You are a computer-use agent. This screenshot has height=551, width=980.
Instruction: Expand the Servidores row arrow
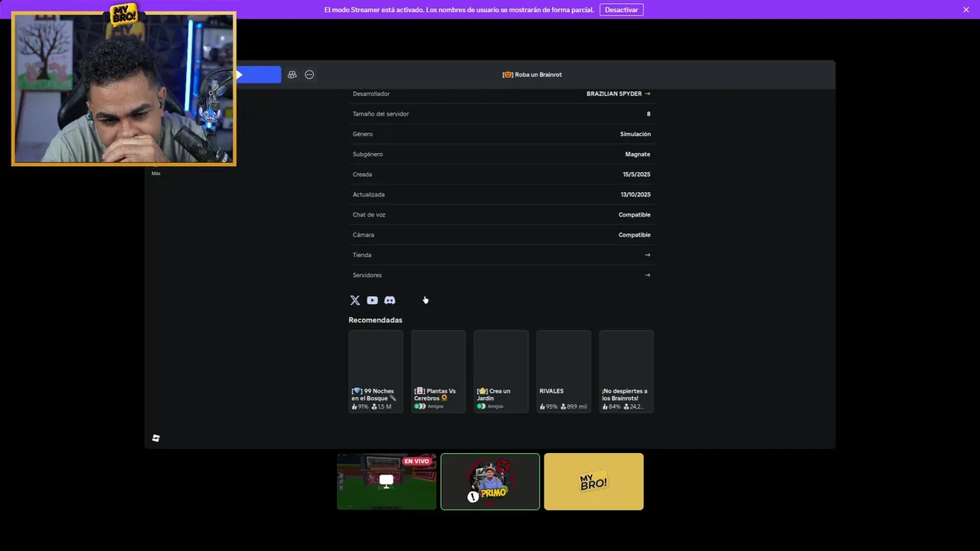pos(648,275)
